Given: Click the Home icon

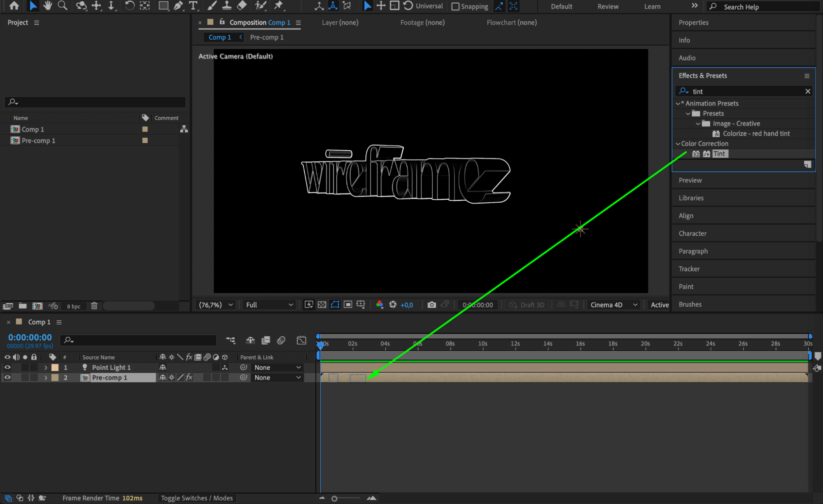Looking at the screenshot, I should [14, 6].
